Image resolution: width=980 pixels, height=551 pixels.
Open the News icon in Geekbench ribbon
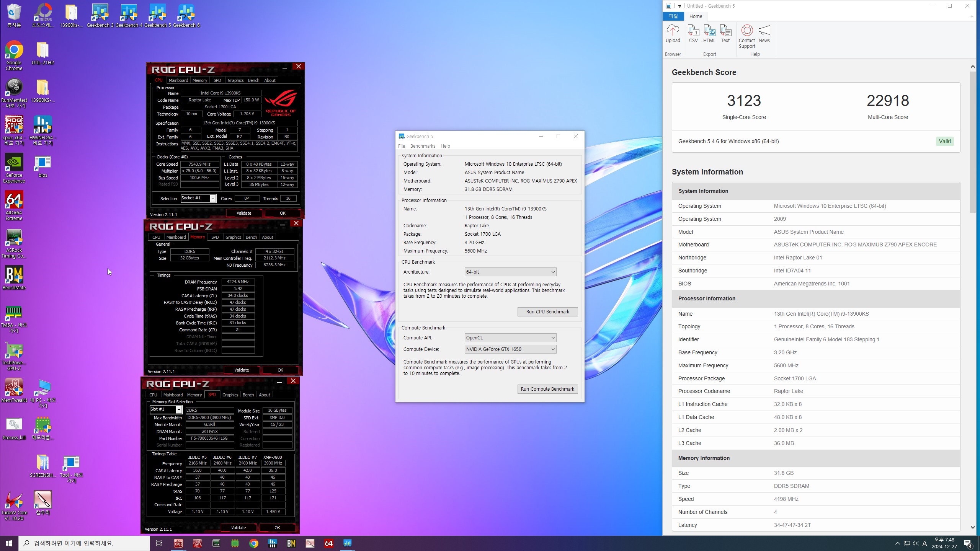(x=764, y=34)
